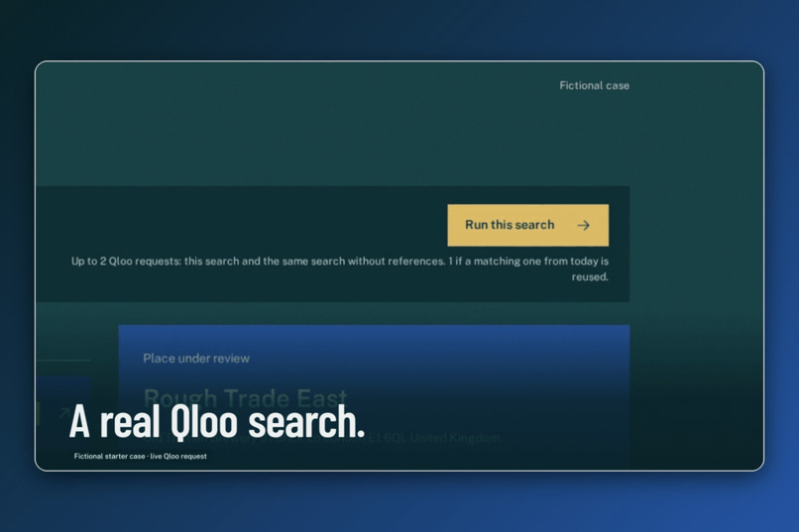
Task: Select the 'Place under review' label
Action: tap(196, 359)
